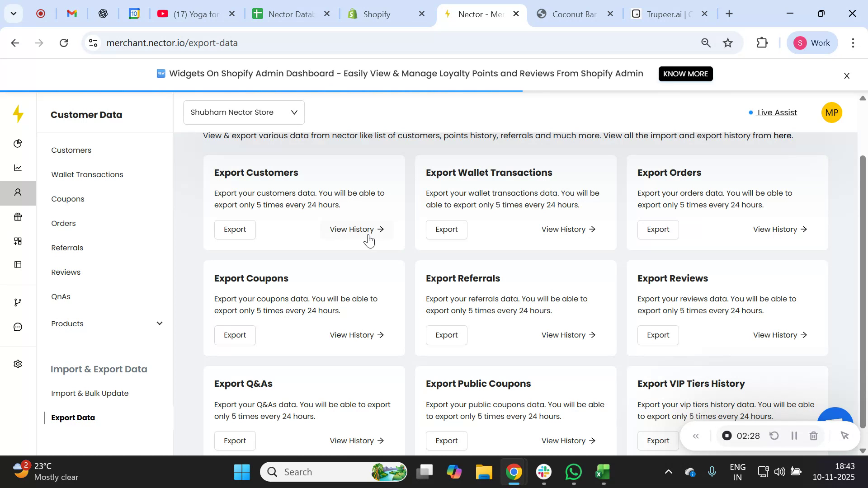Open WhatsApp from the taskbar
This screenshot has height=488, width=868.
(x=573, y=471)
